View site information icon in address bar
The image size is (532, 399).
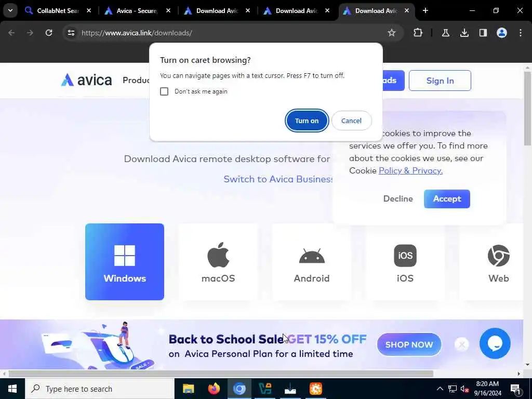71,33
